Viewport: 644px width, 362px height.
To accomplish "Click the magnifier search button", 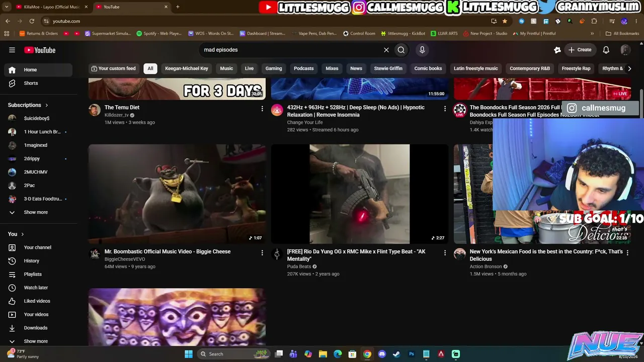I will [401, 50].
